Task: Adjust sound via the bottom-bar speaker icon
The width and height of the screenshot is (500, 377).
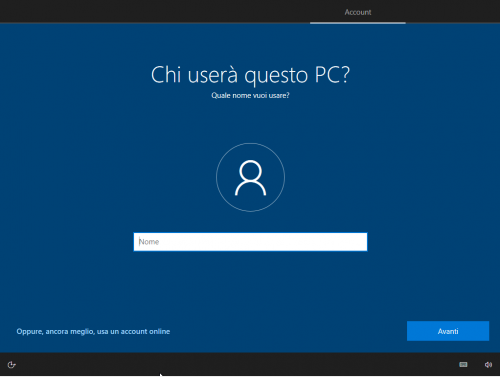Action: pos(488,365)
